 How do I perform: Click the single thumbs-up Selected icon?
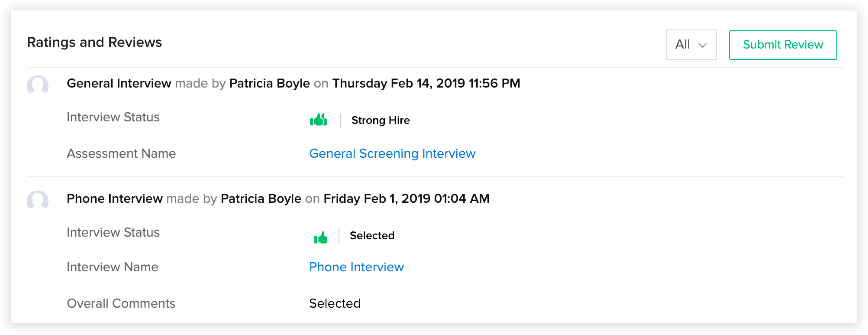tap(321, 237)
